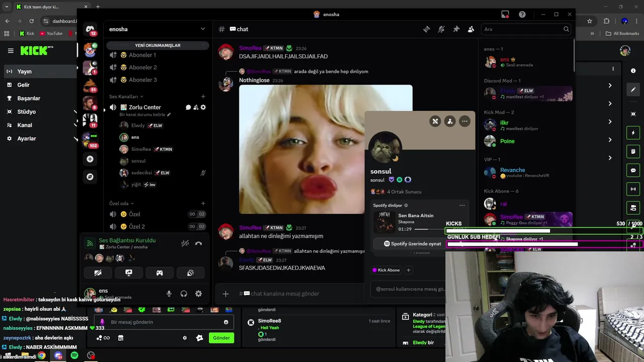644x362 pixels.
Task: Click the Kick dashboard lightning bolt icon
Action: point(633,133)
